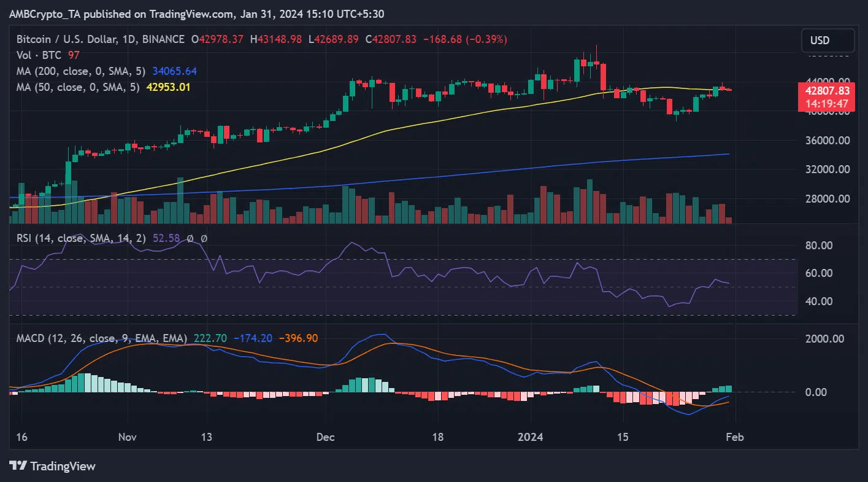Click the red 42807.83 current price label

click(826, 90)
